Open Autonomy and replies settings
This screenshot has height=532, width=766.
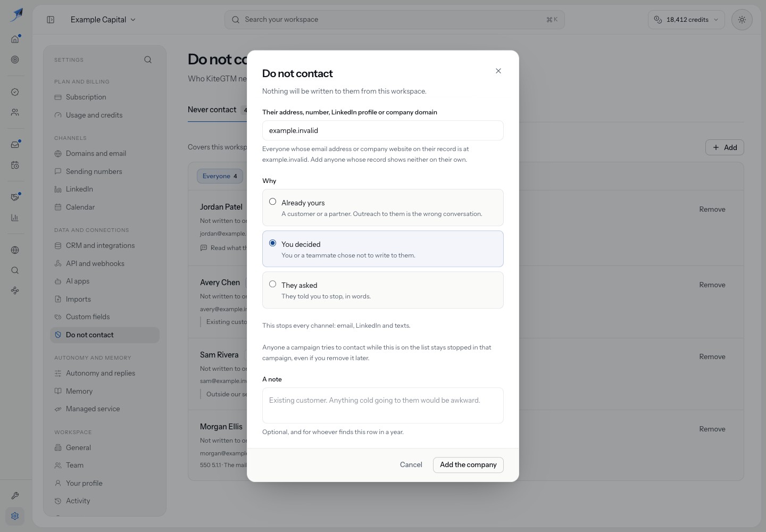coord(105,373)
